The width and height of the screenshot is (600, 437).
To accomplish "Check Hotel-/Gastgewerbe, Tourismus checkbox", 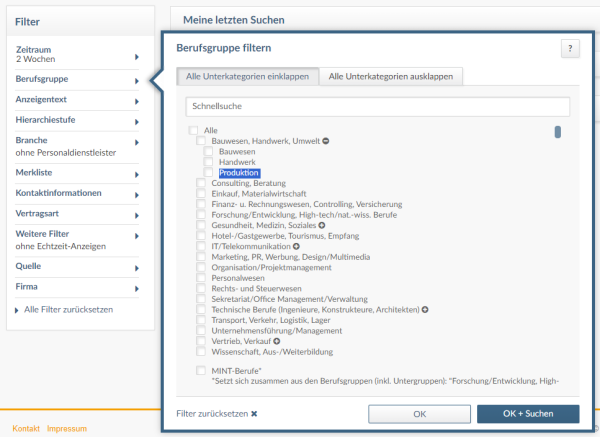I will point(201,236).
